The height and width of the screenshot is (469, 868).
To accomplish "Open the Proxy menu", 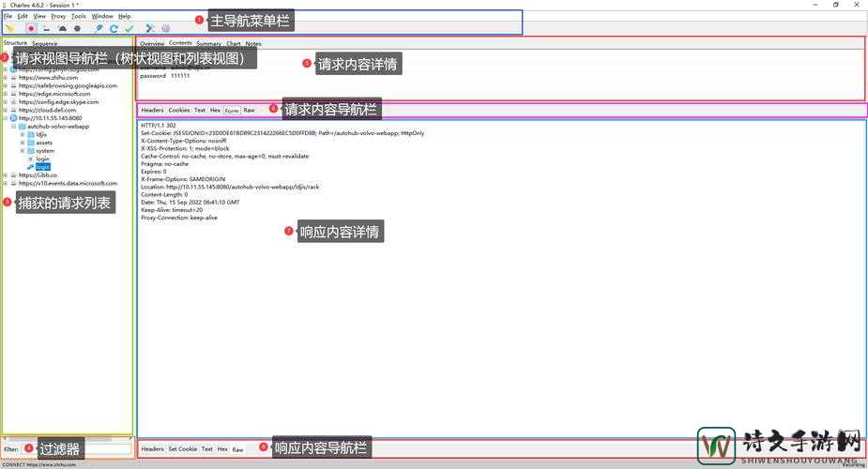I will (59, 16).
